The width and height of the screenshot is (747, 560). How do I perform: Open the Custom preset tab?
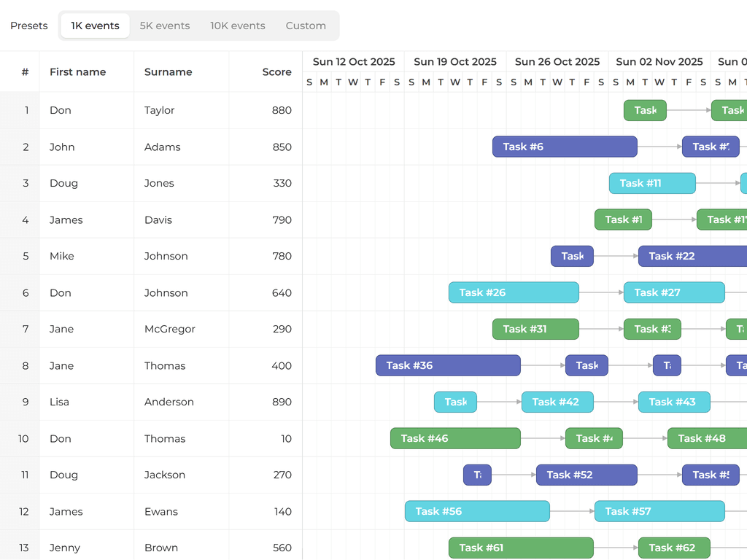click(306, 25)
